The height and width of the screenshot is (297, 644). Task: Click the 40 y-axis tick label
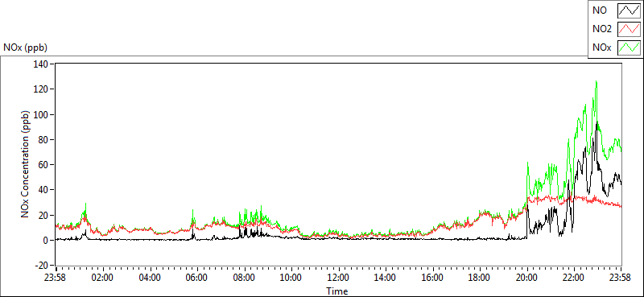click(44, 190)
